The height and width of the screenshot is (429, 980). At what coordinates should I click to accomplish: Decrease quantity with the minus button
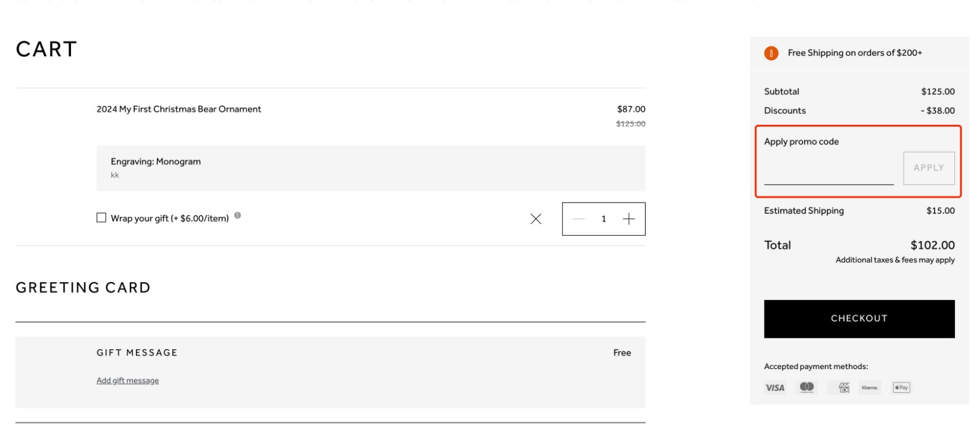pos(579,218)
